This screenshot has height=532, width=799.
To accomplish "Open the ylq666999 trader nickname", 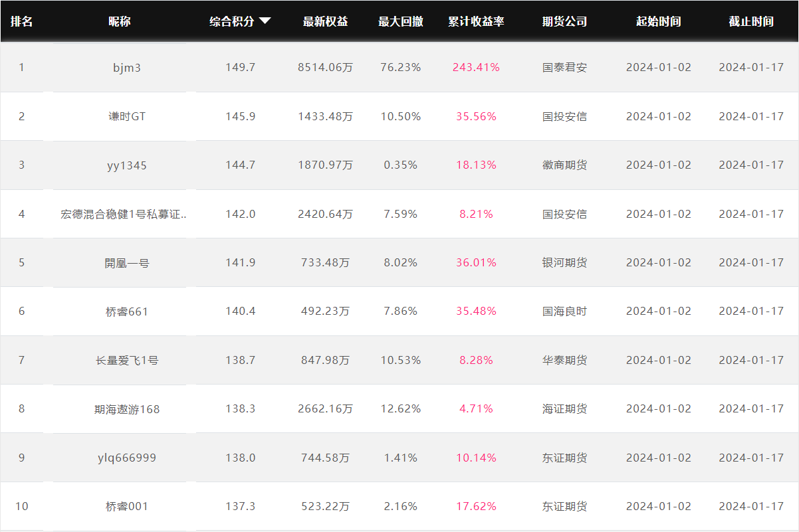I will (126, 458).
